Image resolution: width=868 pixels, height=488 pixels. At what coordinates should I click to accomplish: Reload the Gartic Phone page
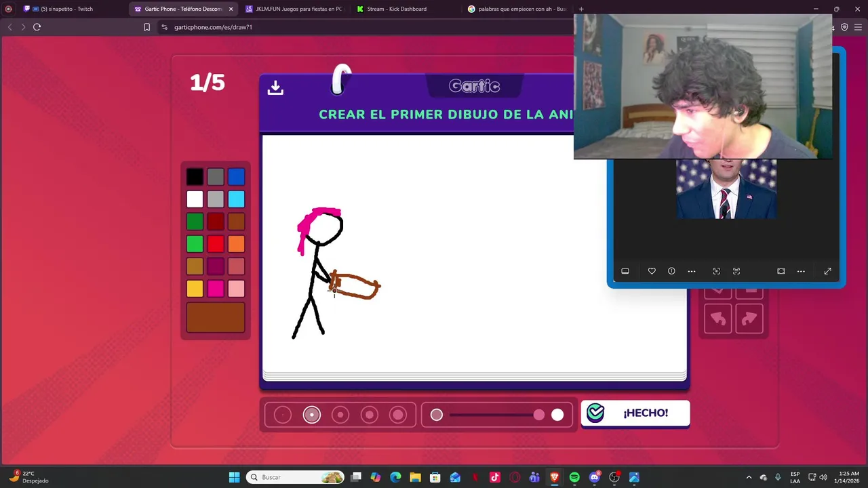tap(37, 27)
